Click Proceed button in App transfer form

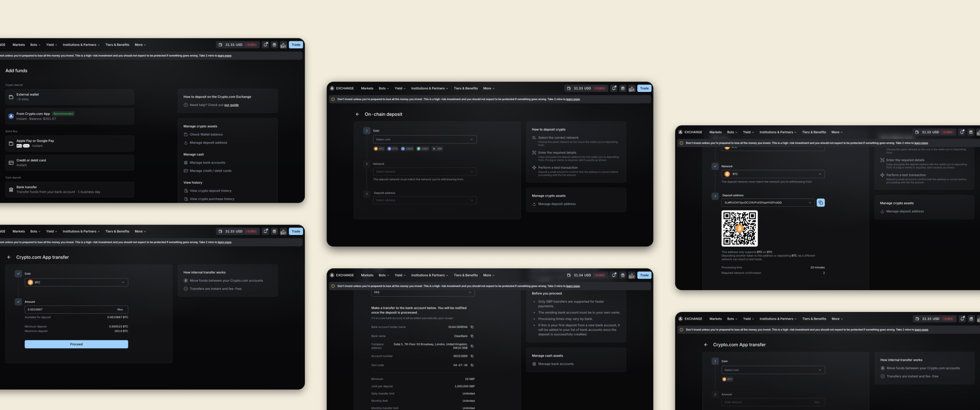76,344
